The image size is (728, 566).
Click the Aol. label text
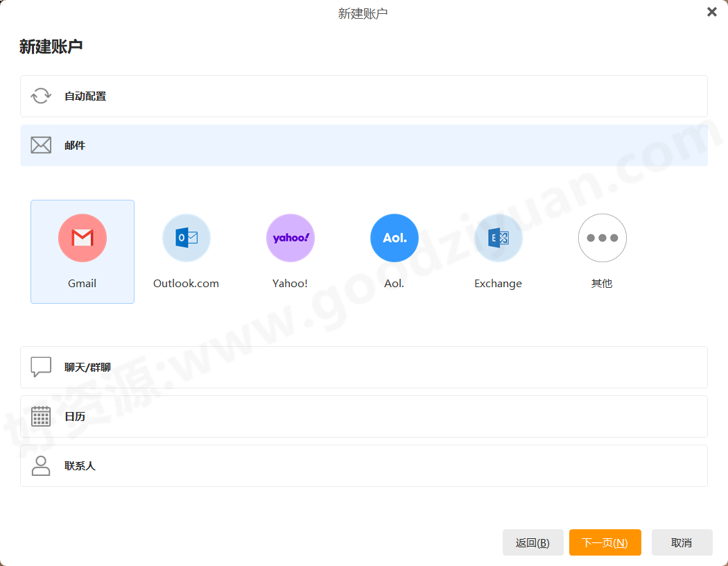[x=395, y=283]
